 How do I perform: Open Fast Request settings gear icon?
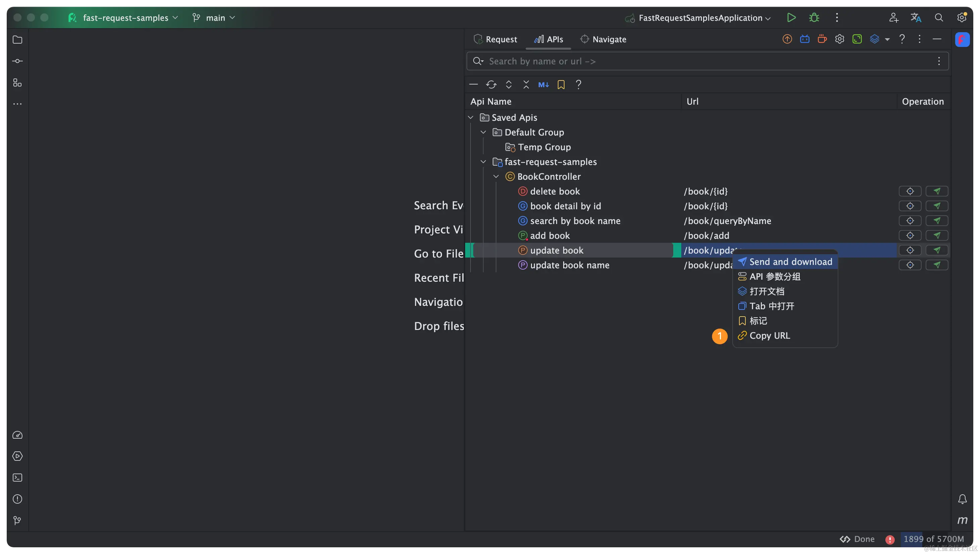tap(839, 39)
